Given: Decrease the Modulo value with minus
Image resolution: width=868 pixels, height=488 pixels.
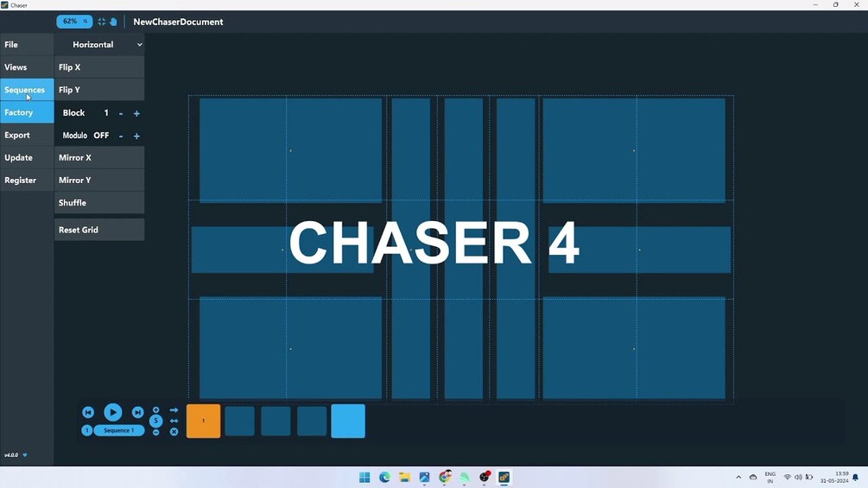Looking at the screenshot, I should click(x=121, y=136).
